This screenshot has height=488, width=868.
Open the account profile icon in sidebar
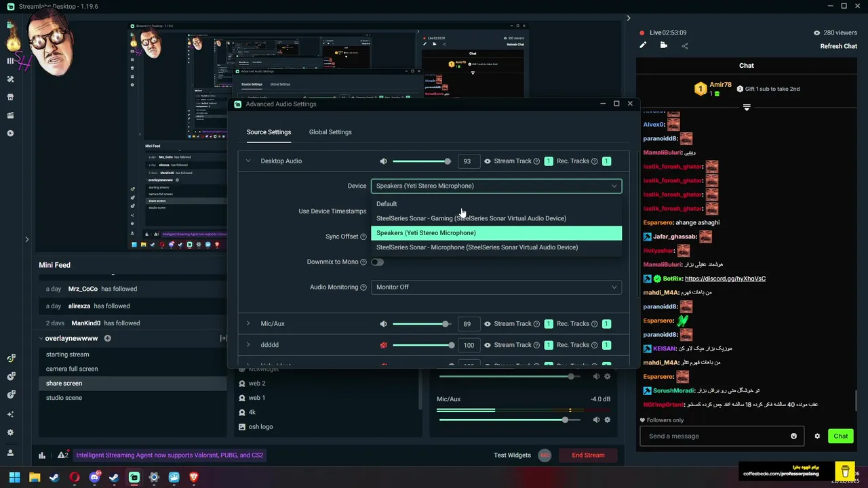pyautogui.click(x=10, y=453)
